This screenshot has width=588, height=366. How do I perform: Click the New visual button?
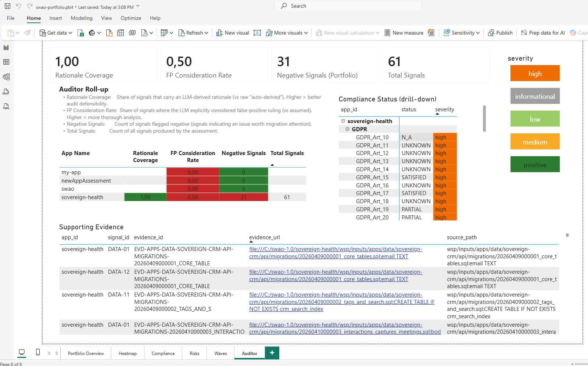click(233, 33)
